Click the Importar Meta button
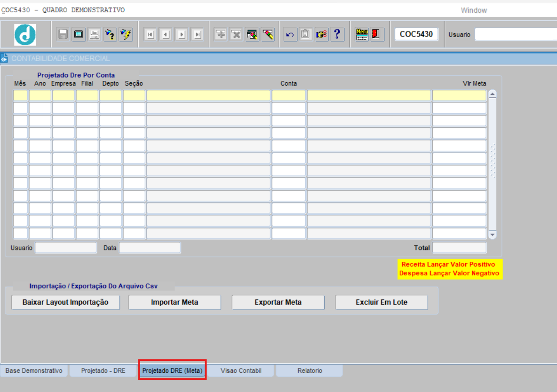The height and width of the screenshot is (392, 557). (175, 302)
